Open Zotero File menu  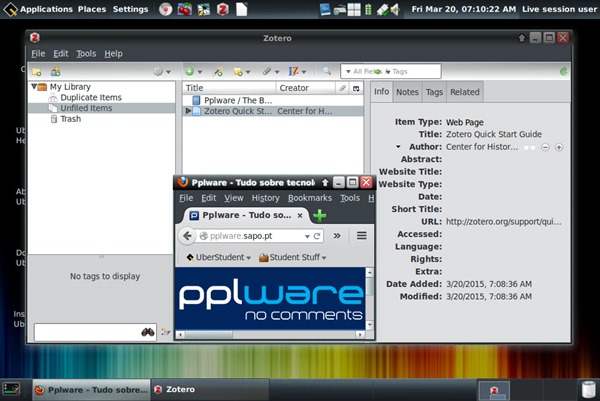click(x=38, y=54)
